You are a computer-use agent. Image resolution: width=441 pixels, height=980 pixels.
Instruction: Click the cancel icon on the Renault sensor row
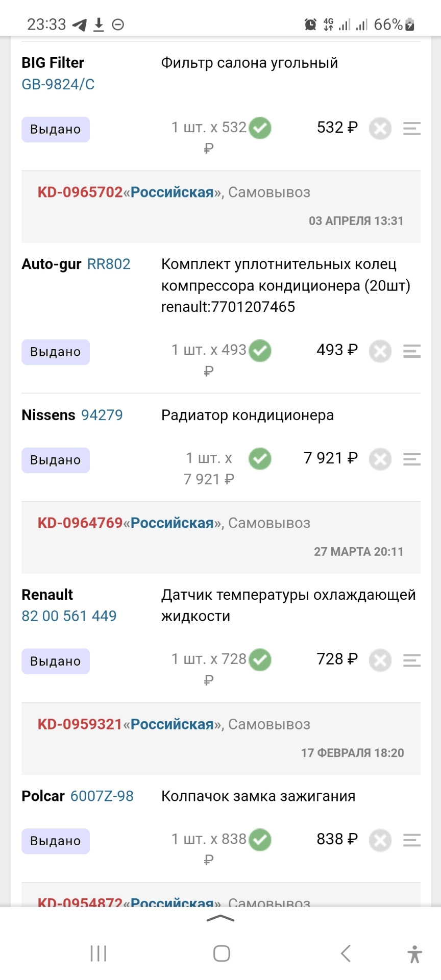(380, 660)
